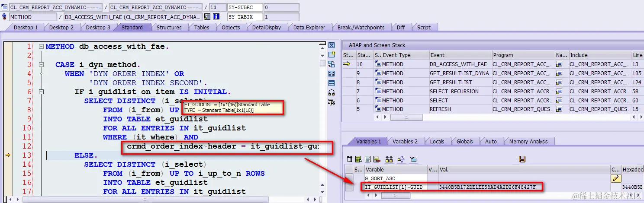This screenshot has width=644, height=203.
Task: Click the G_SORT_ASC variable cell
Action: pos(396,178)
